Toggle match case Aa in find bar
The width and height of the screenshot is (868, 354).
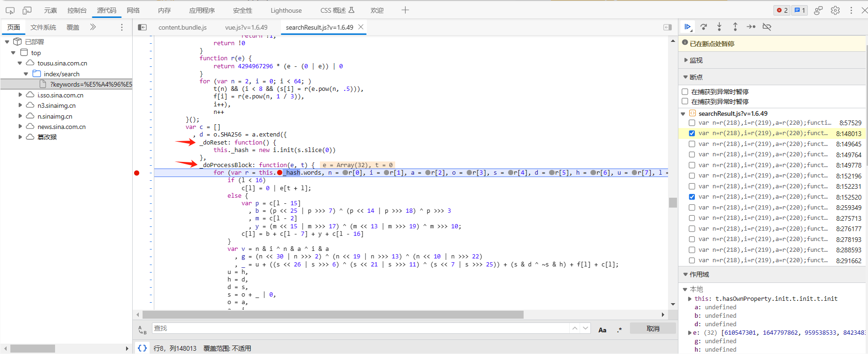coord(602,330)
